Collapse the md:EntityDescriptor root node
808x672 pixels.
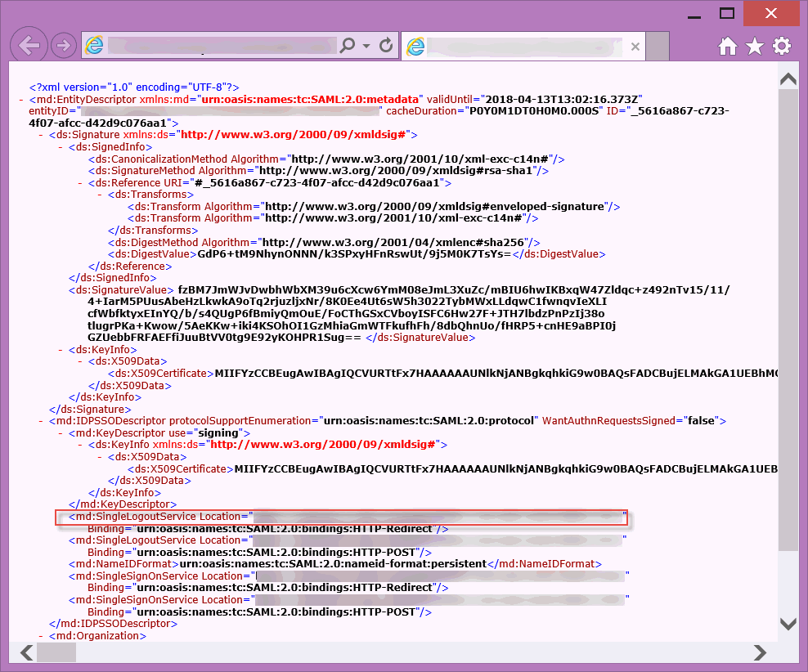tap(21, 99)
